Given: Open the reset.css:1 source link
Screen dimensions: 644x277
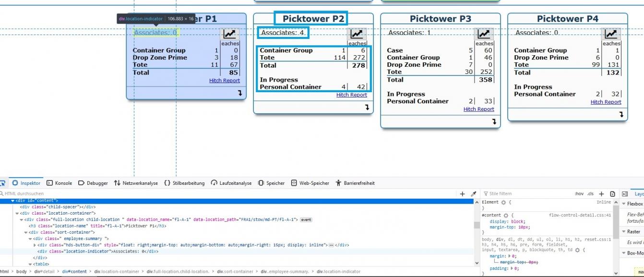Looking at the screenshot, I should [597, 239].
